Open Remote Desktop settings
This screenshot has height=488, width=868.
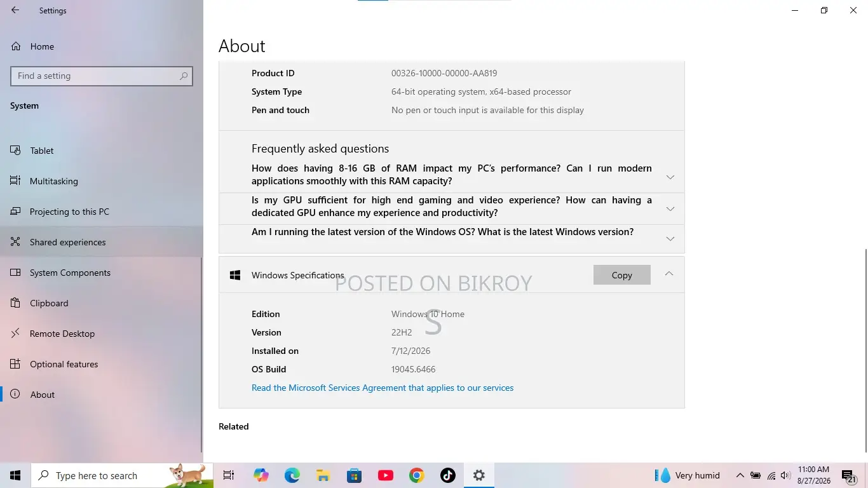(102, 334)
